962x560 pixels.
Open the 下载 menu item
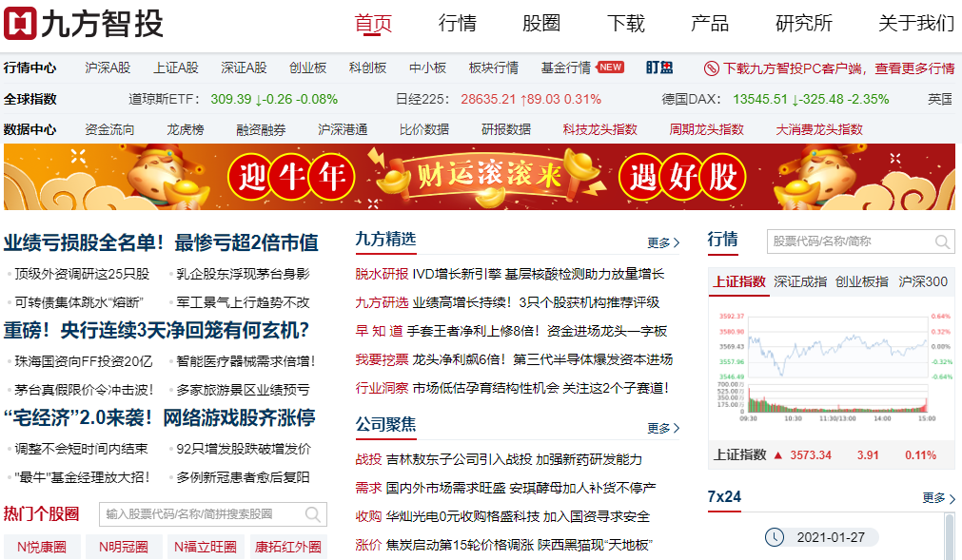tap(626, 23)
